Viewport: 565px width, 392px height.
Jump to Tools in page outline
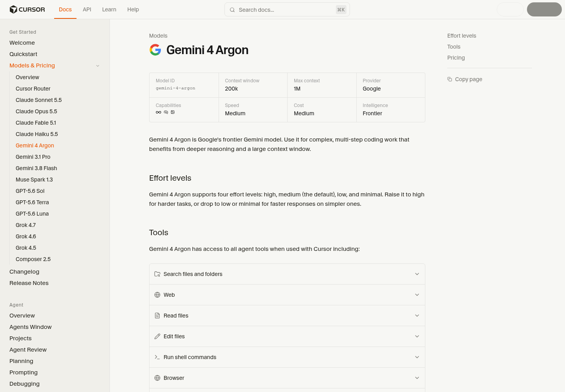454,47
